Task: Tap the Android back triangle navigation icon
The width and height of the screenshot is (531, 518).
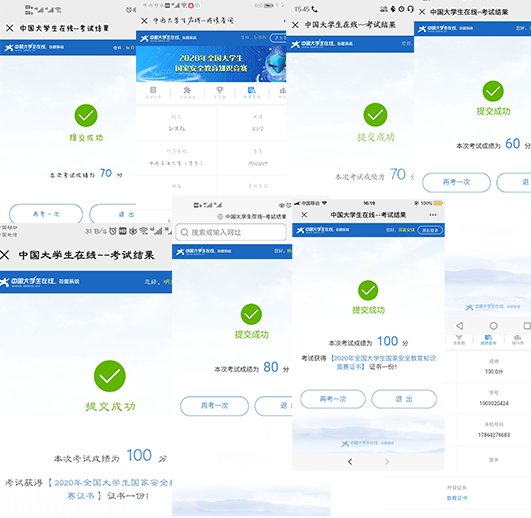Action: tap(459, 326)
